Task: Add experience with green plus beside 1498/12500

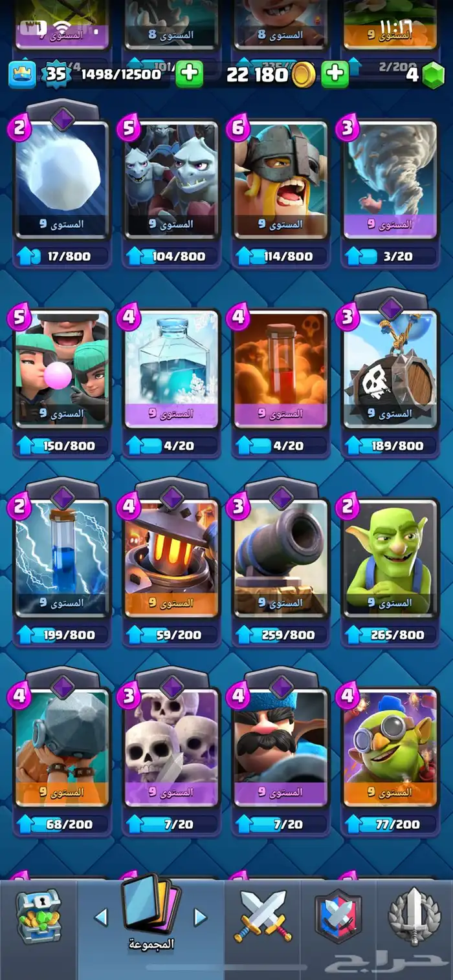Action: tap(189, 74)
